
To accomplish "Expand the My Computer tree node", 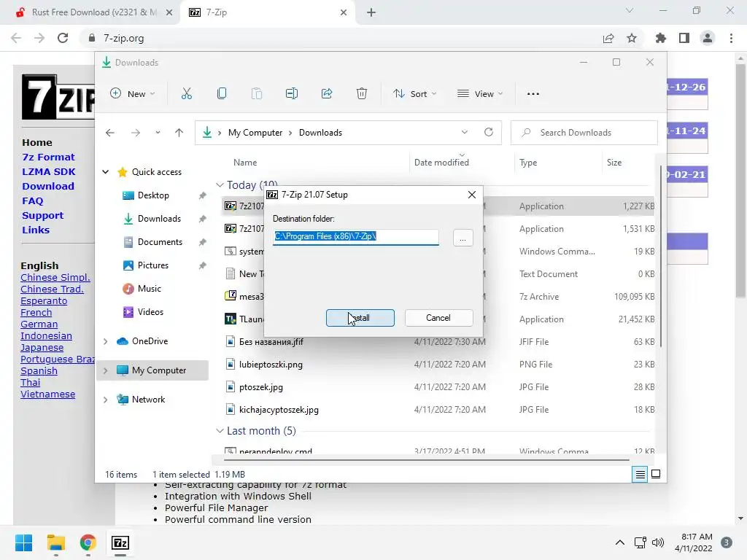I will pyautogui.click(x=105, y=370).
